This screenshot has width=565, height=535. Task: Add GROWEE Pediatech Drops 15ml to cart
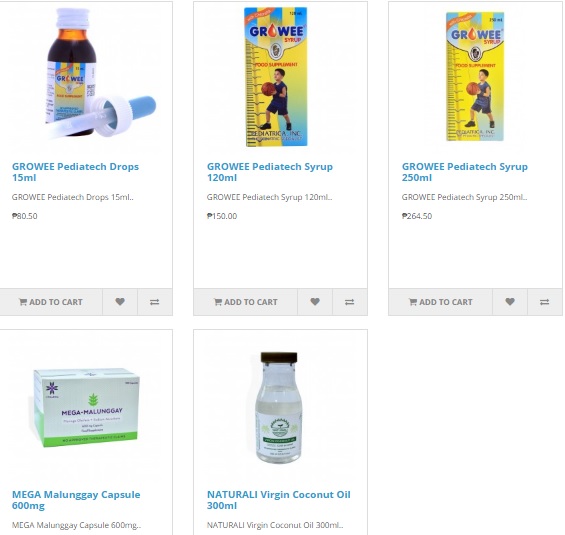pyautogui.click(x=51, y=302)
